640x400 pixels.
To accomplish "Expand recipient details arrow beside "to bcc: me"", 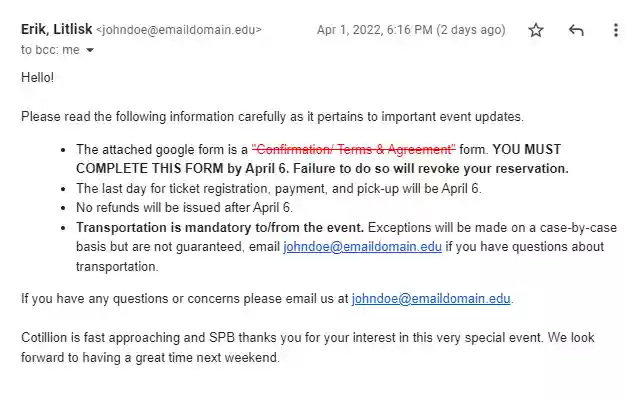I will coord(90,50).
